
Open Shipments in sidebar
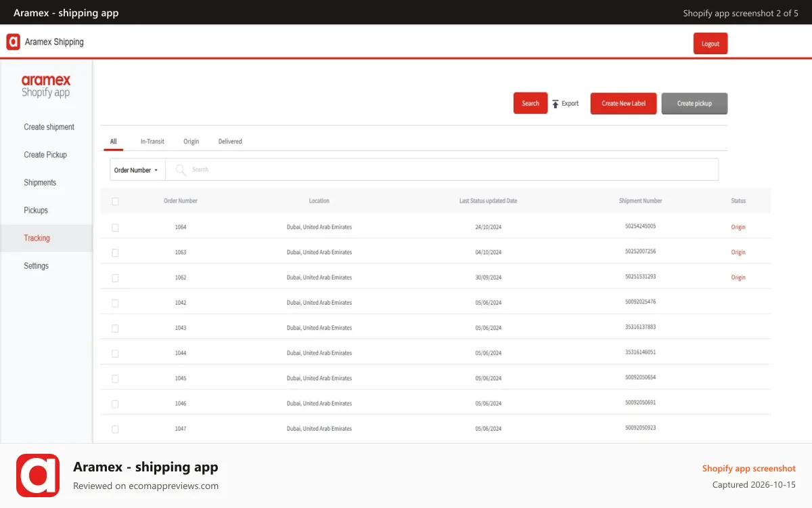40,182
